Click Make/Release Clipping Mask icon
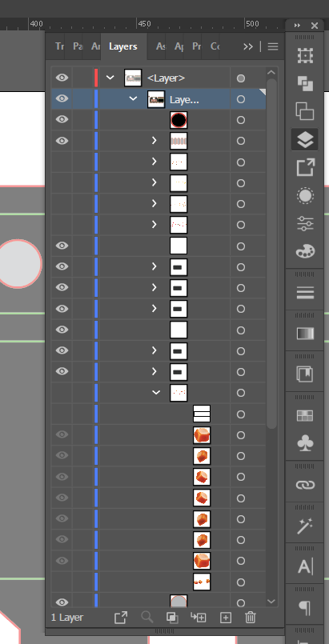Image resolution: width=329 pixels, height=644 pixels. (172, 618)
